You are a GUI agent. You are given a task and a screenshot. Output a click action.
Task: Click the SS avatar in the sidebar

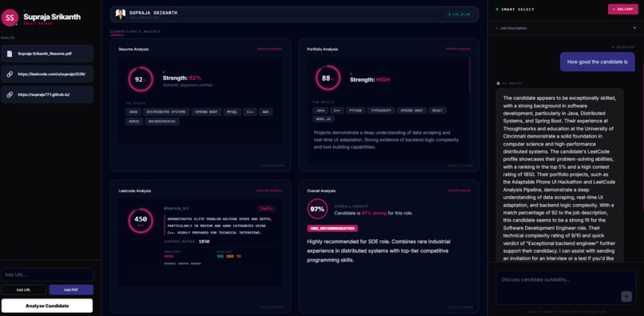tap(10, 18)
